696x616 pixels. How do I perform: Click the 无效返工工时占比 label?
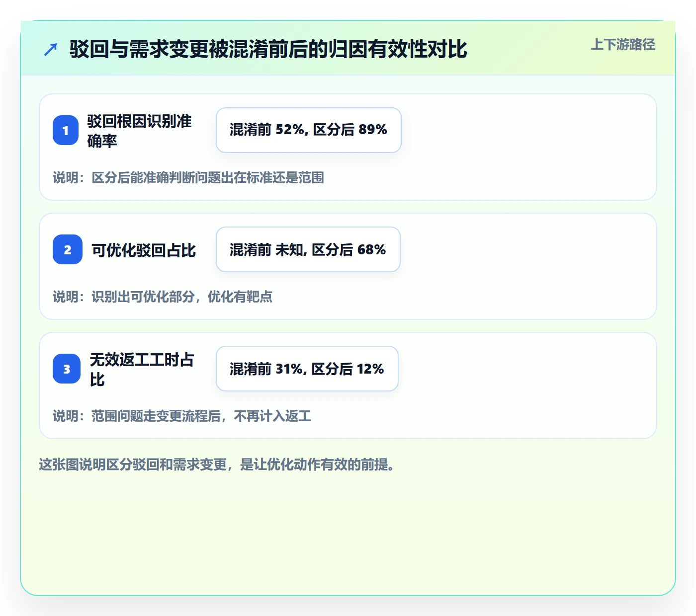tap(142, 369)
